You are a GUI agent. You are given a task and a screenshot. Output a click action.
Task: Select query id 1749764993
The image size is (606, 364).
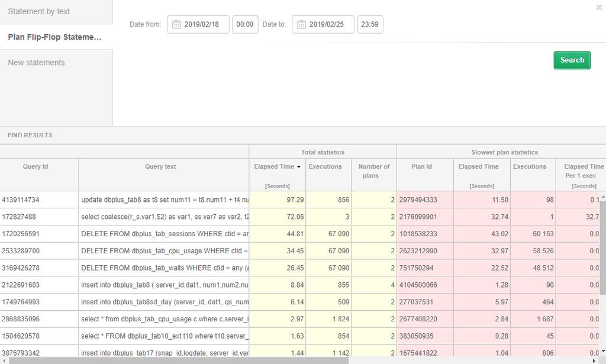pos(21,302)
